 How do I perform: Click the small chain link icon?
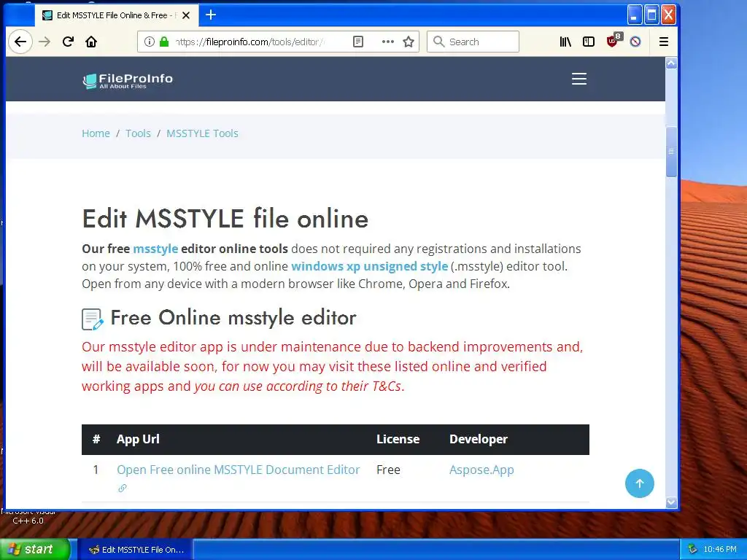pyautogui.click(x=123, y=488)
